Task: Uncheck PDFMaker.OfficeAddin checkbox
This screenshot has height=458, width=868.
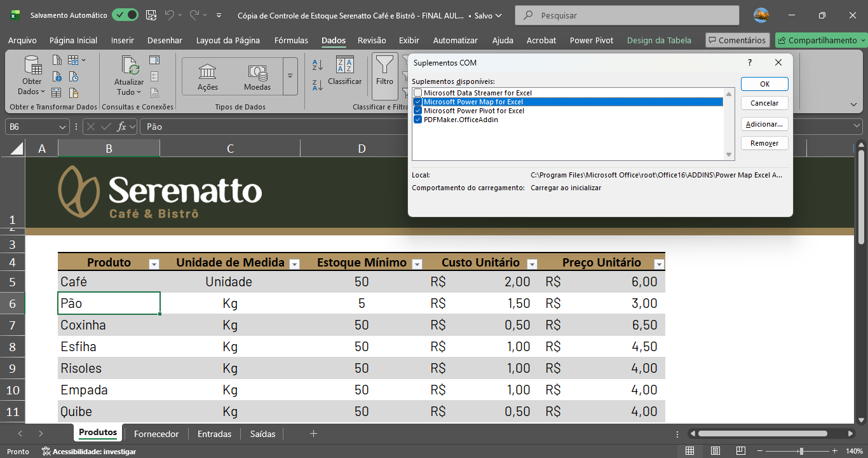Action: click(x=418, y=120)
